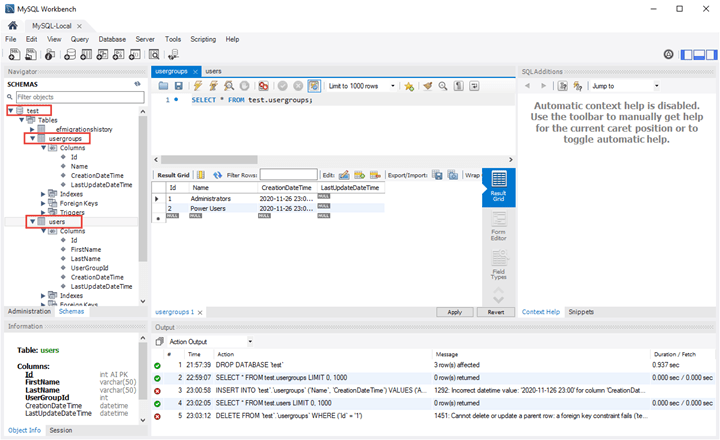Search table data icon in main toolbar
The image size is (720, 440).
[154, 55]
